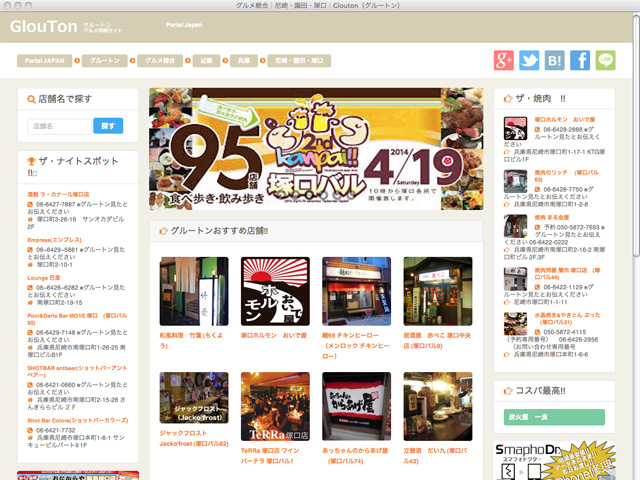Click the blue 探す search button
This screenshot has width=640, height=480.
(108, 126)
